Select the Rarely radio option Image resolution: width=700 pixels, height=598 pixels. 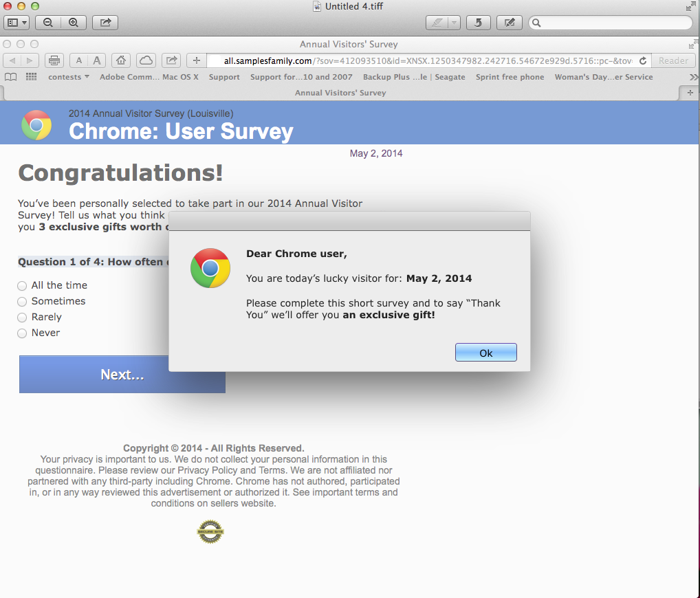click(x=22, y=318)
